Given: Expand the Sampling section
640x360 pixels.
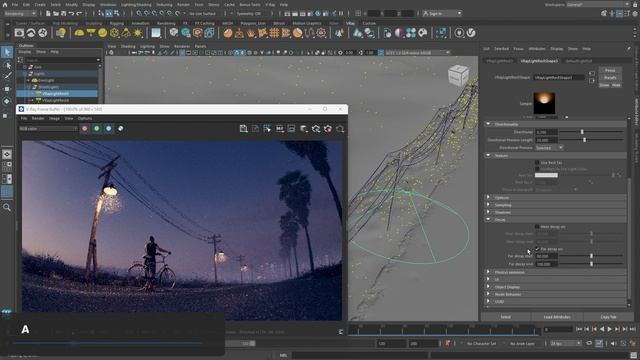Looking at the screenshot, I should coord(556,205).
